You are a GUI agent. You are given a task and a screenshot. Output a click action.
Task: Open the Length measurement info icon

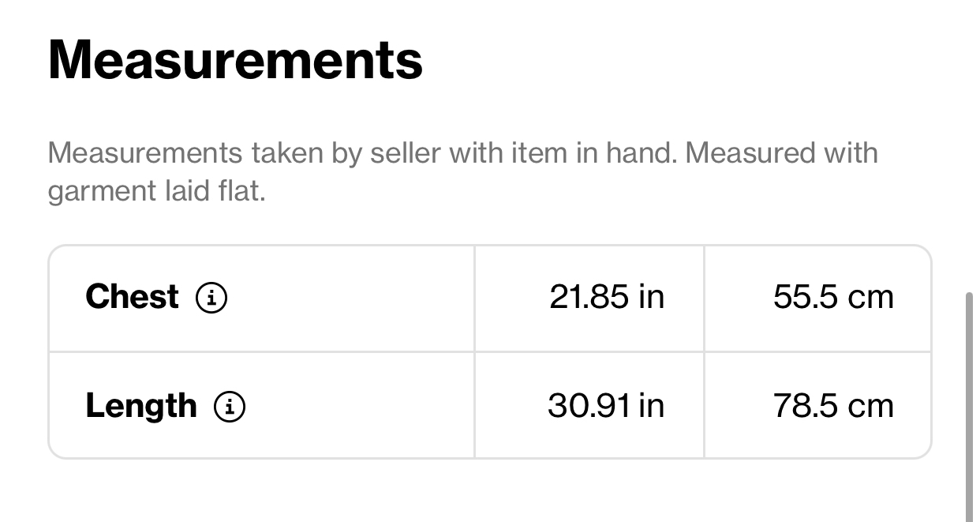pyautogui.click(x=230, y=407)
